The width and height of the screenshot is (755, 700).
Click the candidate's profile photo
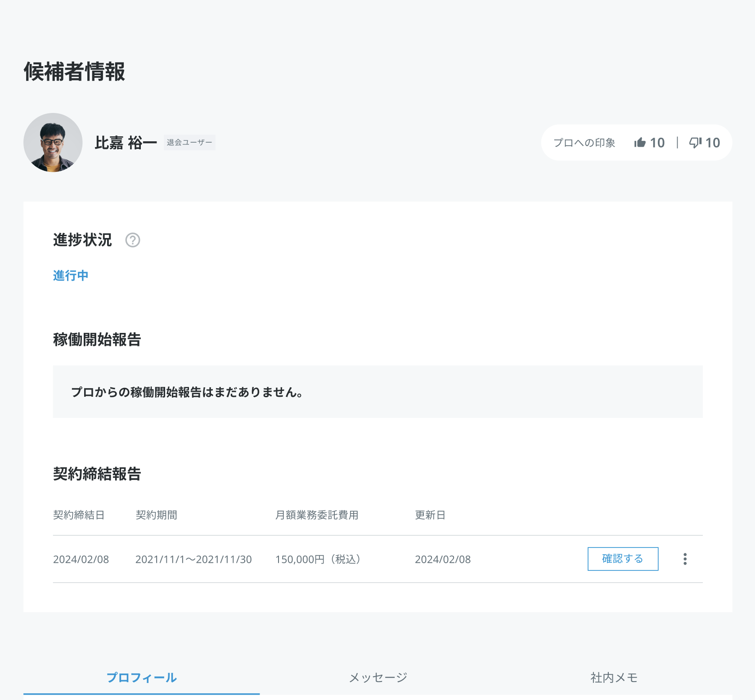(53, 143)
